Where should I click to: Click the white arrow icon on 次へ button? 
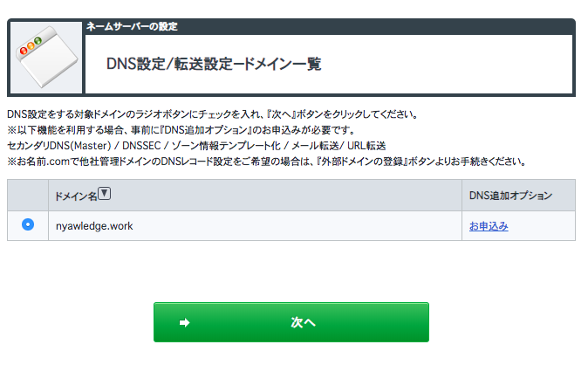(184, 322)
